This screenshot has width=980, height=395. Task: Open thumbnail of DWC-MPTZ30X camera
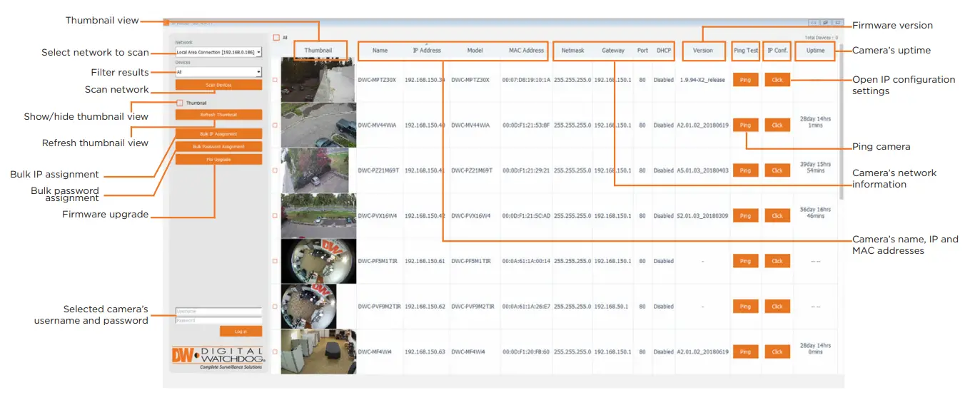click(318, 80)
